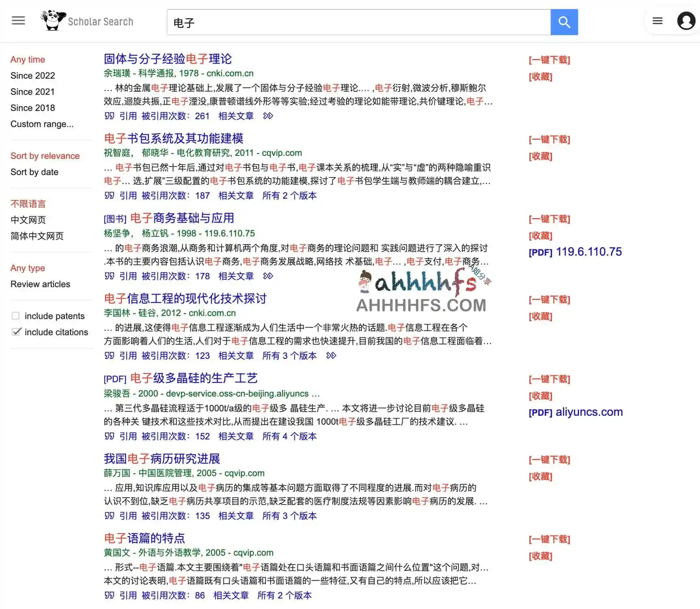Disable the include citations checkbox
This screenshot has height=609, width=700.
17,332
